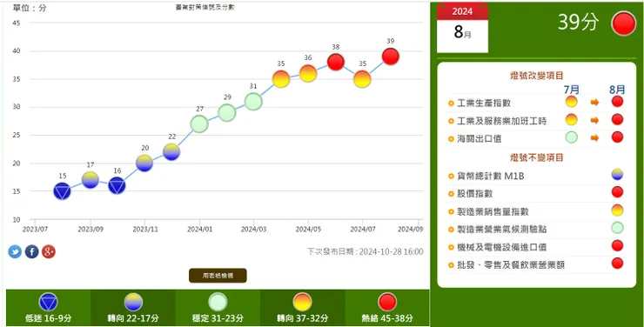Screen dimensions: 644x327
Task: Click yellow-red light for 製造業銷售量指數
Action: tap(617, 210)
